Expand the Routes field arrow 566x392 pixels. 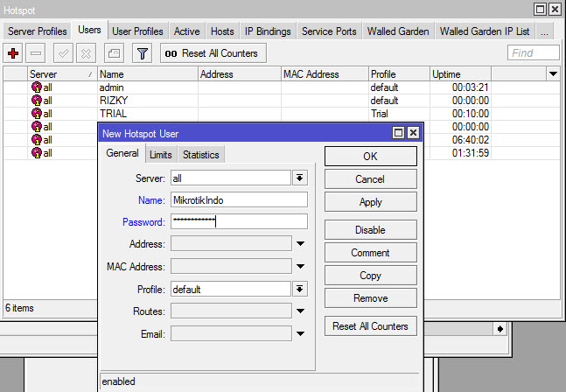click(300, 311)
